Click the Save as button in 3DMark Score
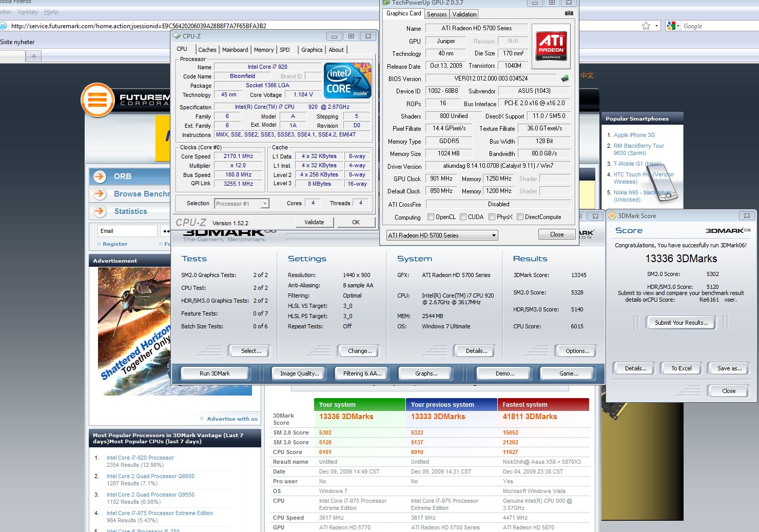This screenshot has width=759, height=532. pyautogui.click(x=729, y=368)
